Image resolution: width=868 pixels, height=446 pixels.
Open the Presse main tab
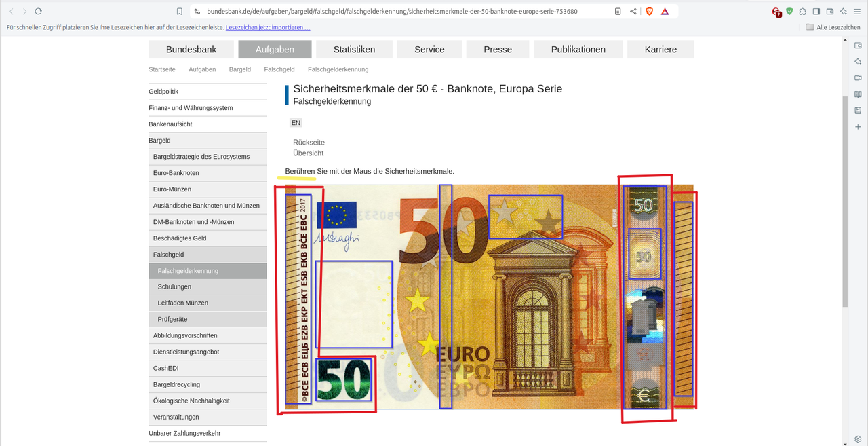tap(498, 50)
